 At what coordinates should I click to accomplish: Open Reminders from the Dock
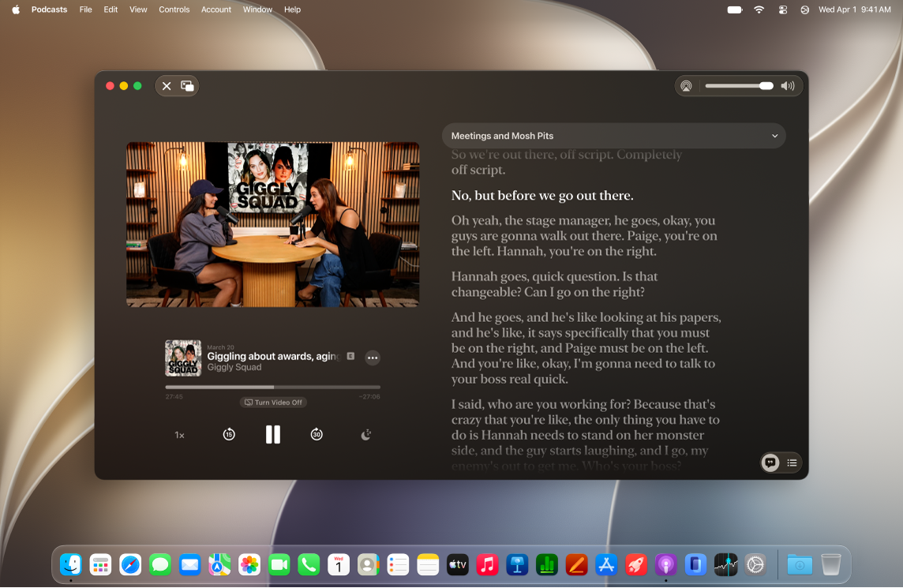pyautogui.click(x=398, y=565)
